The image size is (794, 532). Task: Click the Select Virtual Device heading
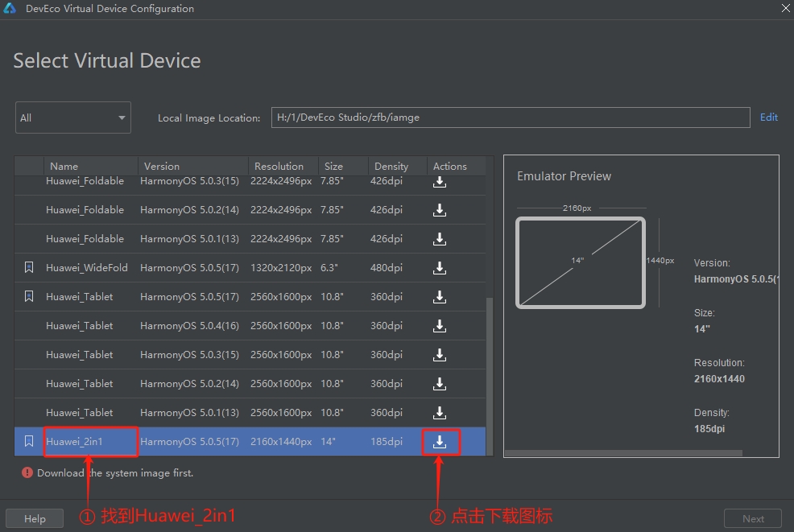(107, 60)
